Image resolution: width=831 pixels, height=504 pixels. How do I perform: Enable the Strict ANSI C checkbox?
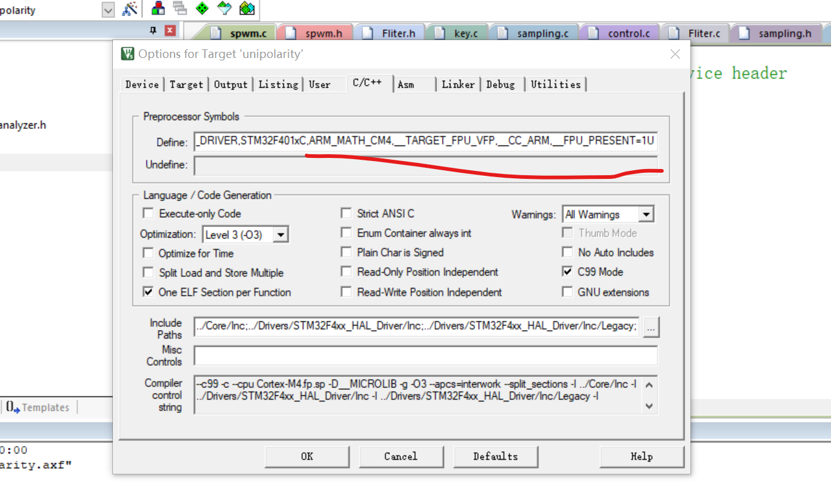pyautogui.click(x=347, y=213)
